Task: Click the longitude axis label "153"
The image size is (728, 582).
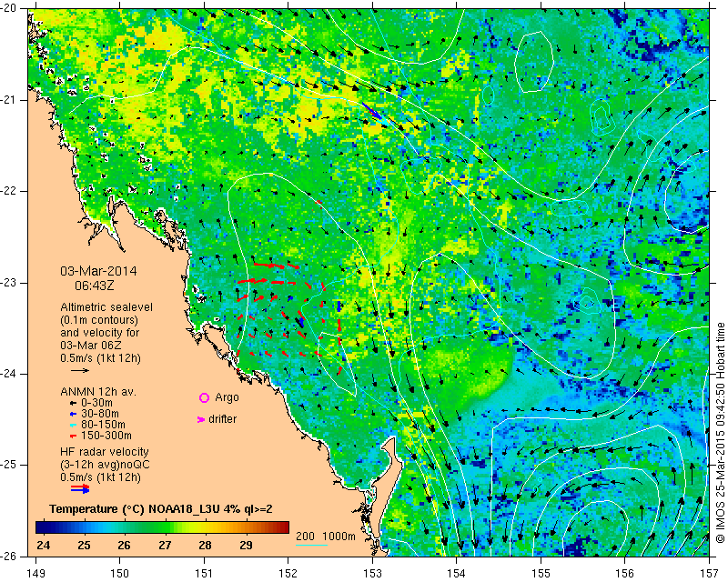Action: [x=372, y=574]
